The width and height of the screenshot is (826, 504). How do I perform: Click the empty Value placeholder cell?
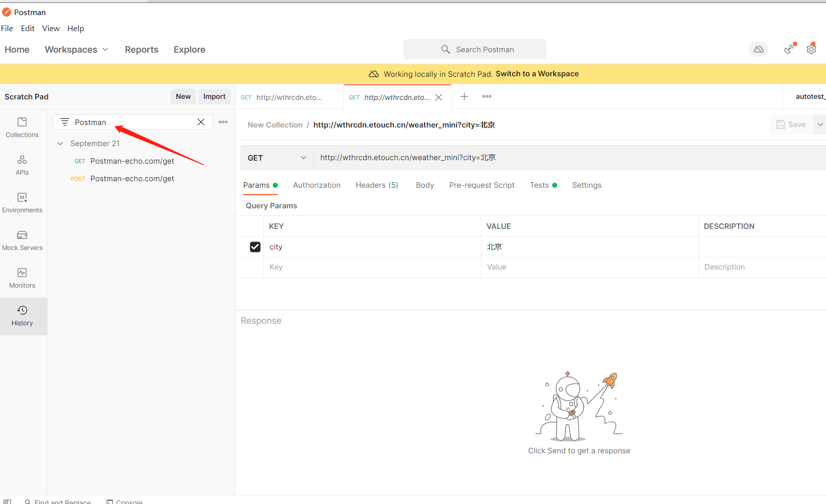click(x=589, y=267)
